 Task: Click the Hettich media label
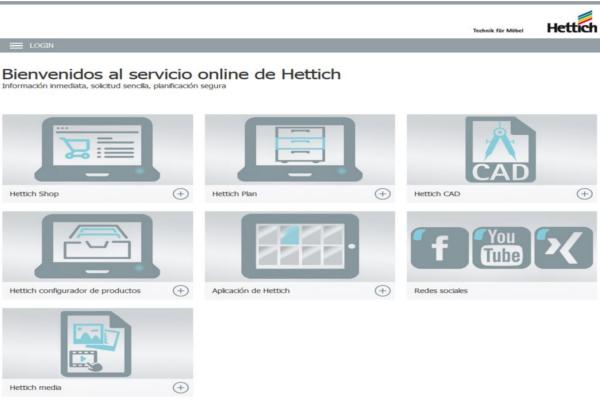[x=35, y=387]
